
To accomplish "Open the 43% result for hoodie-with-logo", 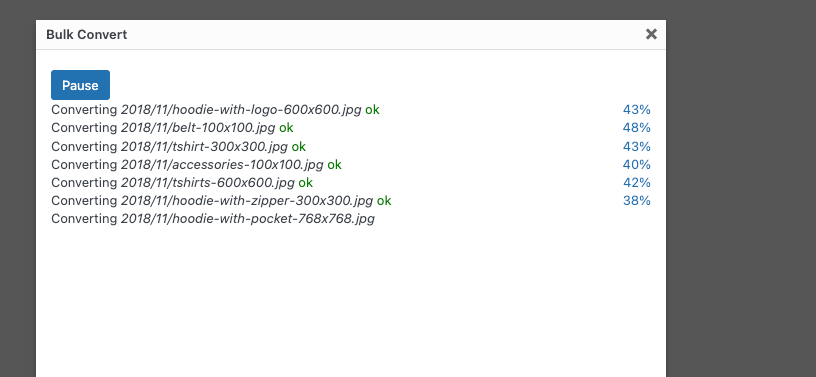I will click(x=636, y=110).
